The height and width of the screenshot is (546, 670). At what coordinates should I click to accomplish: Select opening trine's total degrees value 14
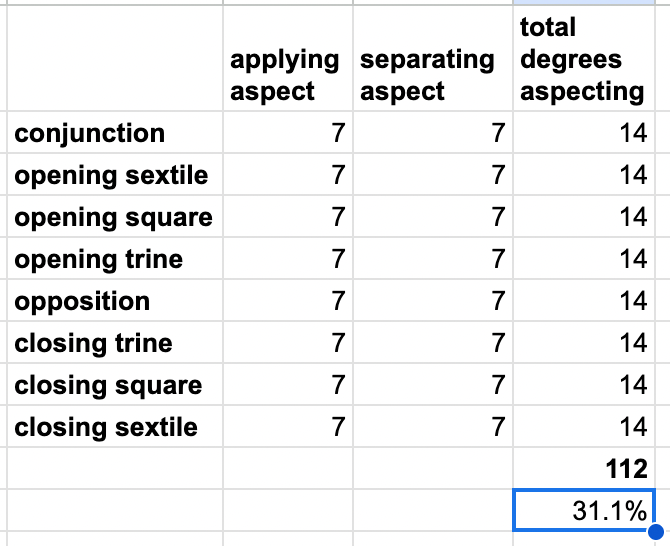(x=582, y=259)
